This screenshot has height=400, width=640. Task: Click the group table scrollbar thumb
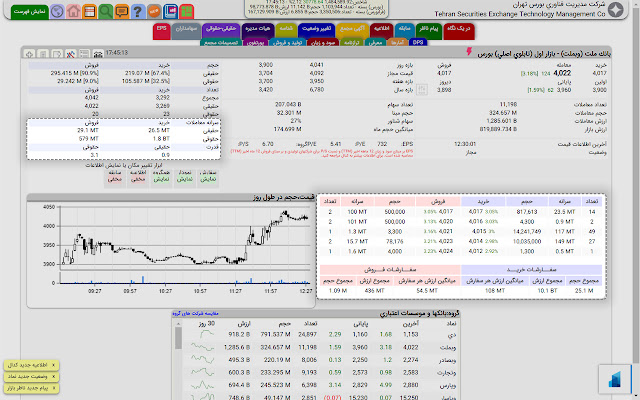coord(178,338)
